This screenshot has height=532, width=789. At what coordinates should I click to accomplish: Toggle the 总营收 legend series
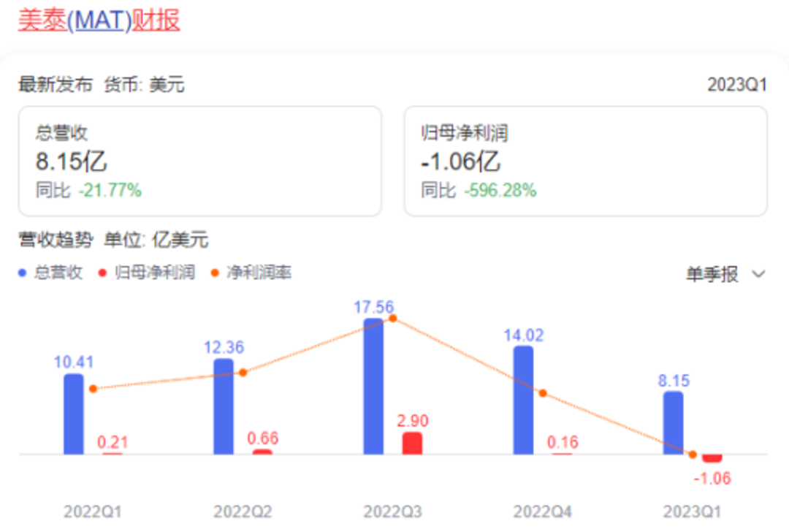(x=50, y=273)
